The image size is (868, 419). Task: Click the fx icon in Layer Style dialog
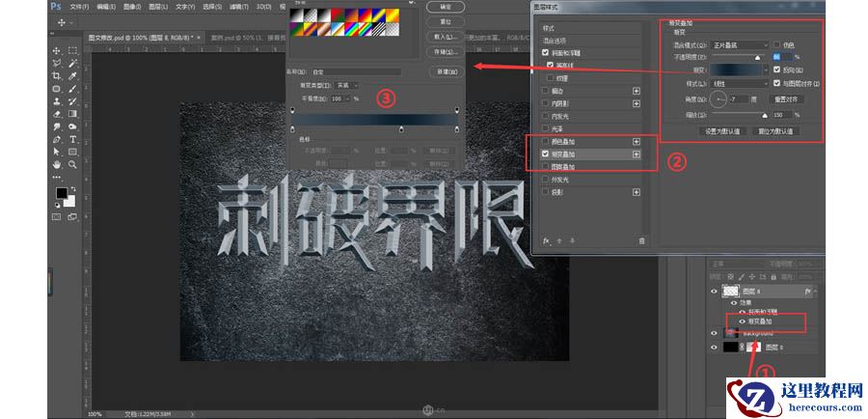click(x=546, y=240)
